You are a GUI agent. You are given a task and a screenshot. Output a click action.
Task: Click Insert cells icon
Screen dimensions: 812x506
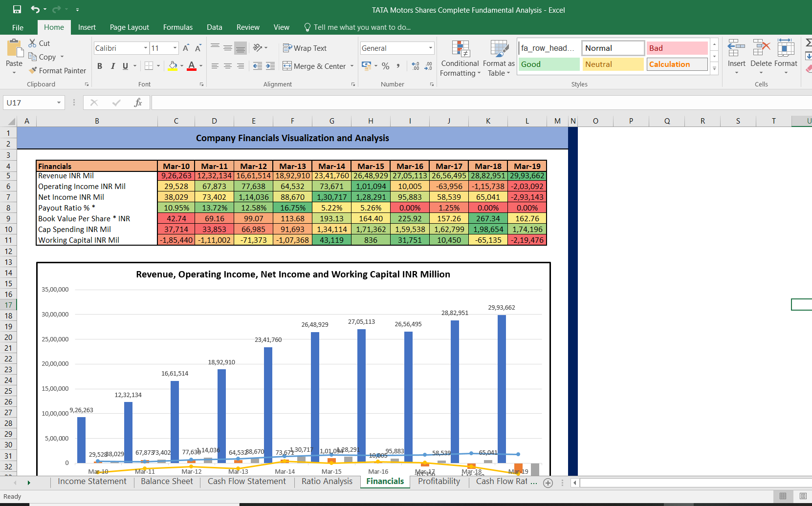pos(736,48)
